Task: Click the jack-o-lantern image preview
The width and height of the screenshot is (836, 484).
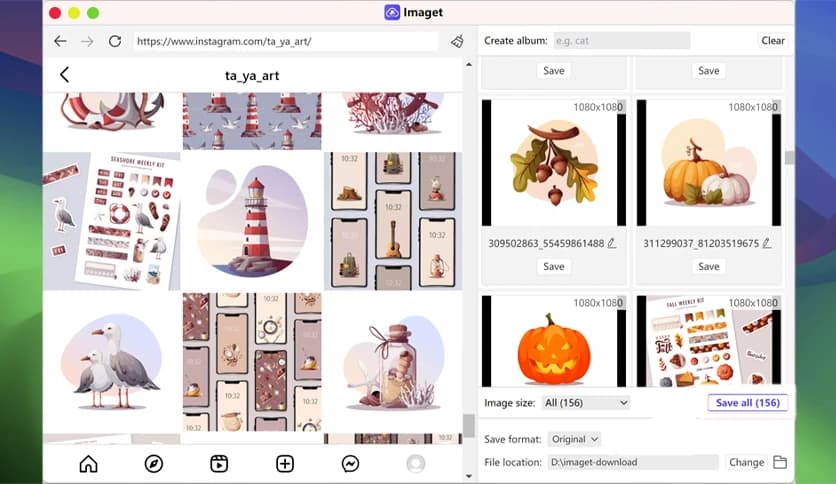Action: coord(554,341)
